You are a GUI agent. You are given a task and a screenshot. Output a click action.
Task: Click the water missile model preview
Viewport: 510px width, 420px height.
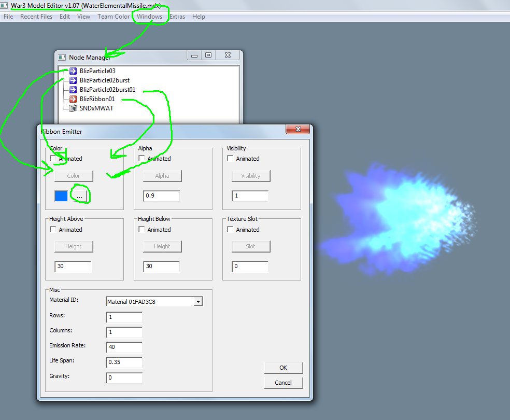[x=399, y=220]
